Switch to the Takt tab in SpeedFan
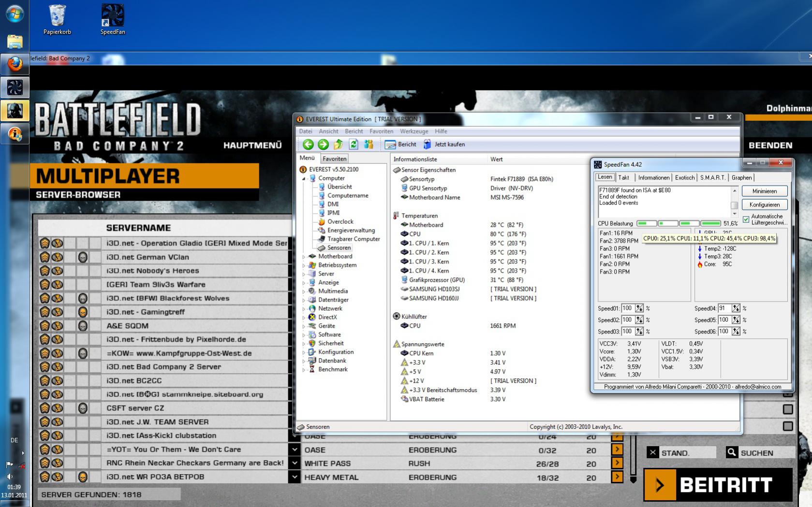The width and height of the screenshot is (812, 507). (624, 178)
